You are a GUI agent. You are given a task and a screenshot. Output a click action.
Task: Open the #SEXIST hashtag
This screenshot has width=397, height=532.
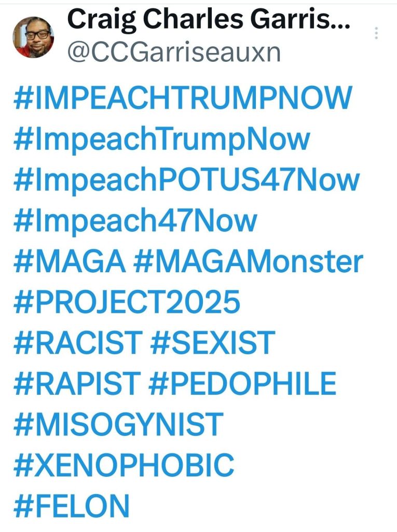212,342
